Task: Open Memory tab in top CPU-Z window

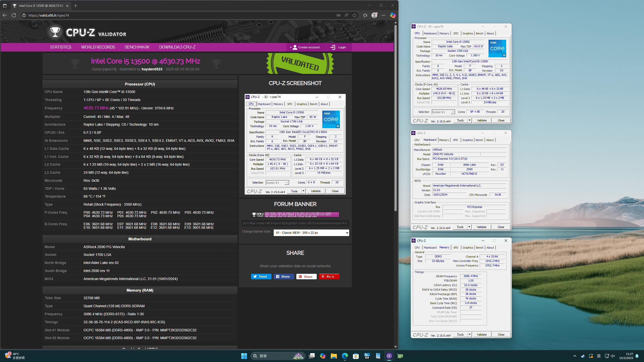Action: click(x=444, y=33)
